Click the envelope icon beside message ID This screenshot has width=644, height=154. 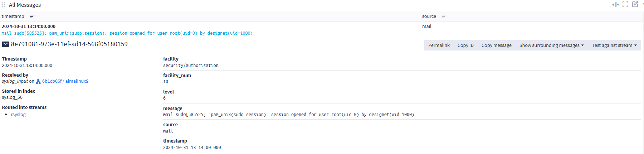tap(6, 44)
